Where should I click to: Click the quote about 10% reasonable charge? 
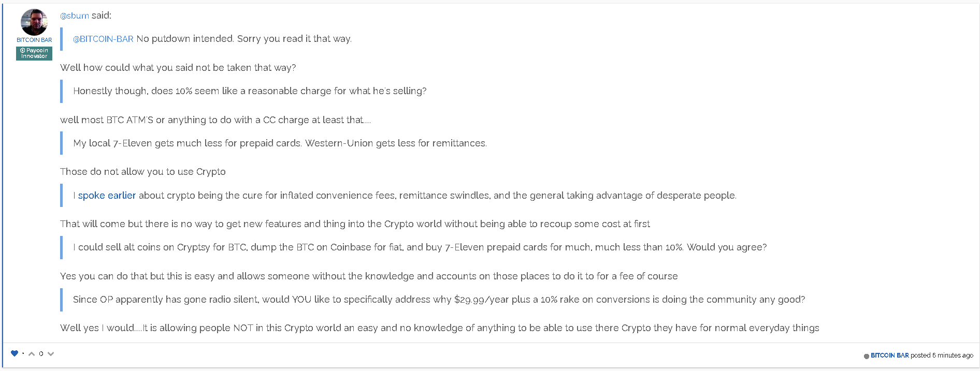click(250, 91)
